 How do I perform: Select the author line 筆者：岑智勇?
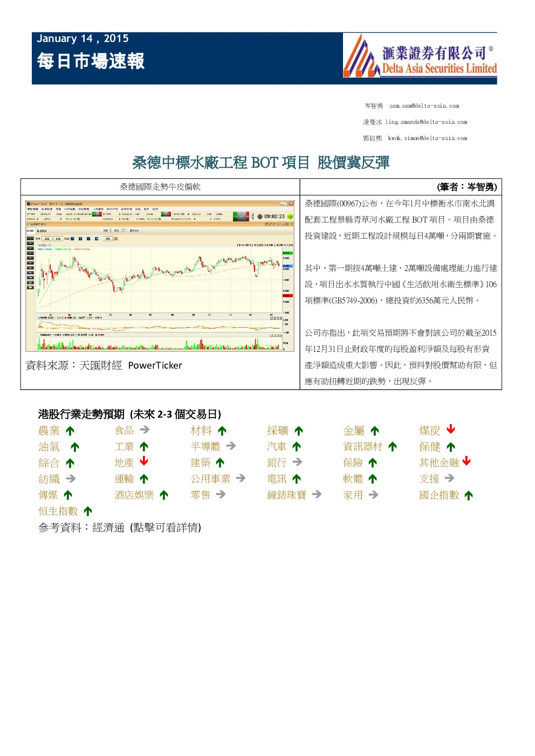click(468, 187)
